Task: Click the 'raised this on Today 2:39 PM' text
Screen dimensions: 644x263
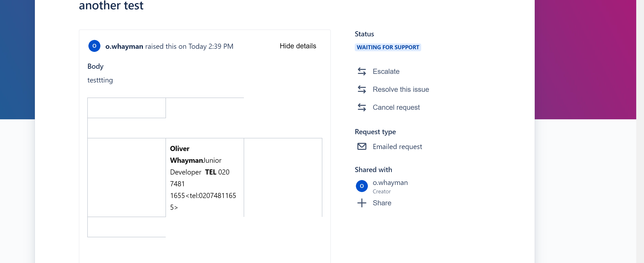Action: (x=189, y=46)
